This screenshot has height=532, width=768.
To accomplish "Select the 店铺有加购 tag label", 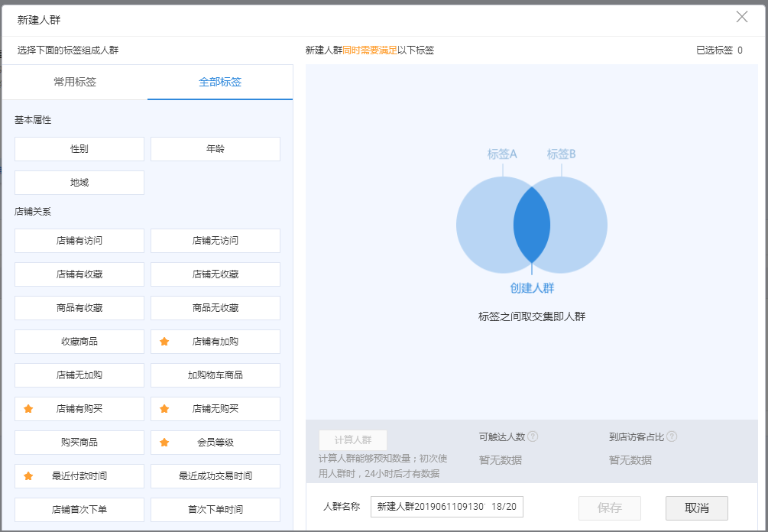I will pos(215,342).
